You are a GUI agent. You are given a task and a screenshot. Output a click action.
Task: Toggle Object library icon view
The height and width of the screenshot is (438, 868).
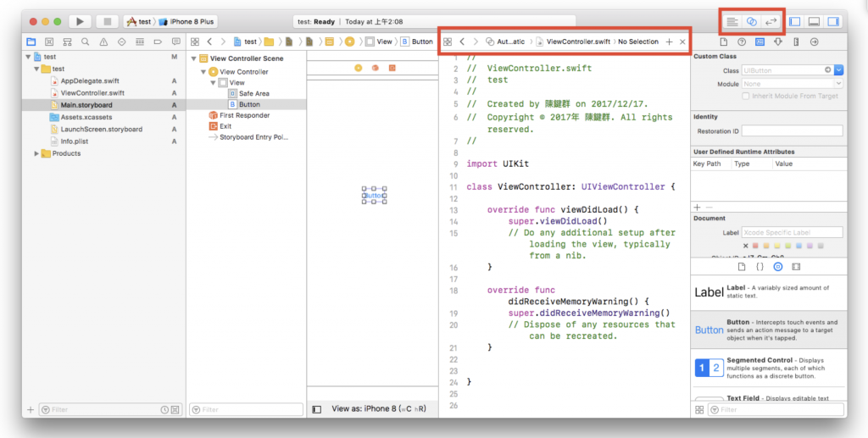[699, 410]
